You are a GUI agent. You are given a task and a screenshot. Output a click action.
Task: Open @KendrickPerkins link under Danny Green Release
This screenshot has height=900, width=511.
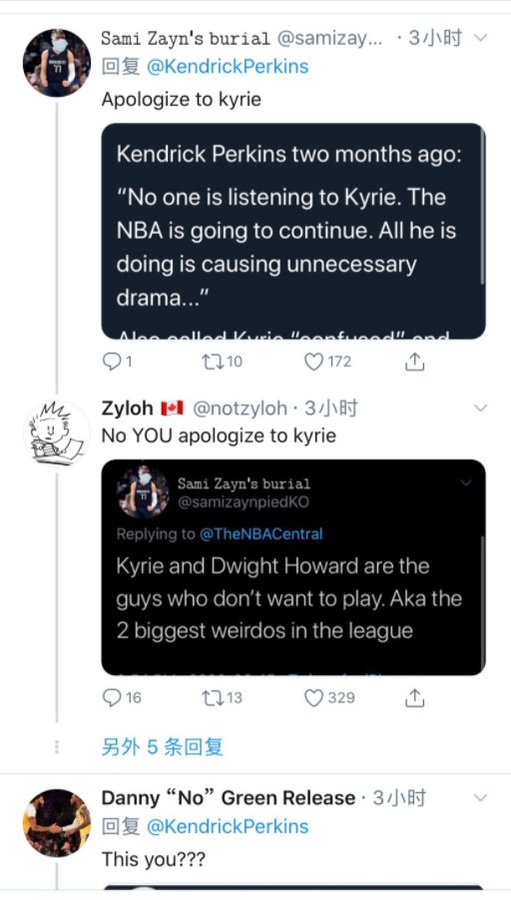(x=227, y=827)
